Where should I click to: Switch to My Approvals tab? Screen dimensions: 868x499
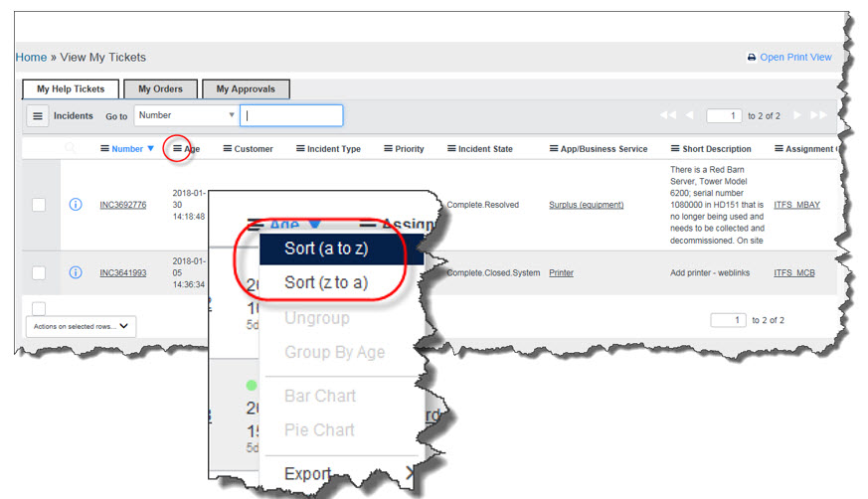246,89
